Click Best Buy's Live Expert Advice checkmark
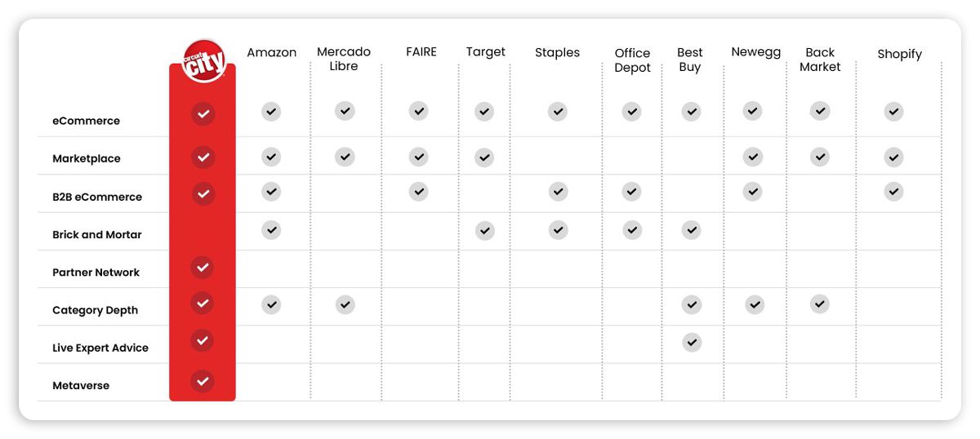 pos(692,343)
